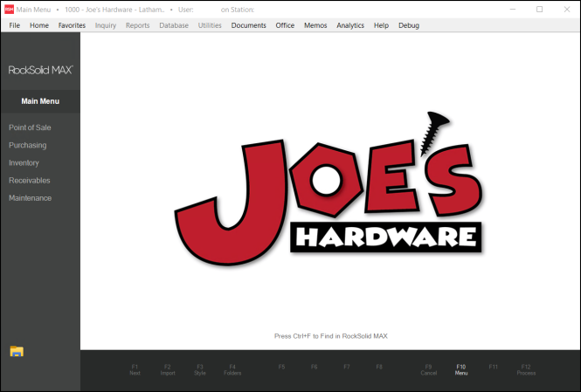This screenshot has height=392, width=581.
Task: Go to Receivables module
Action: pos(30,180)
